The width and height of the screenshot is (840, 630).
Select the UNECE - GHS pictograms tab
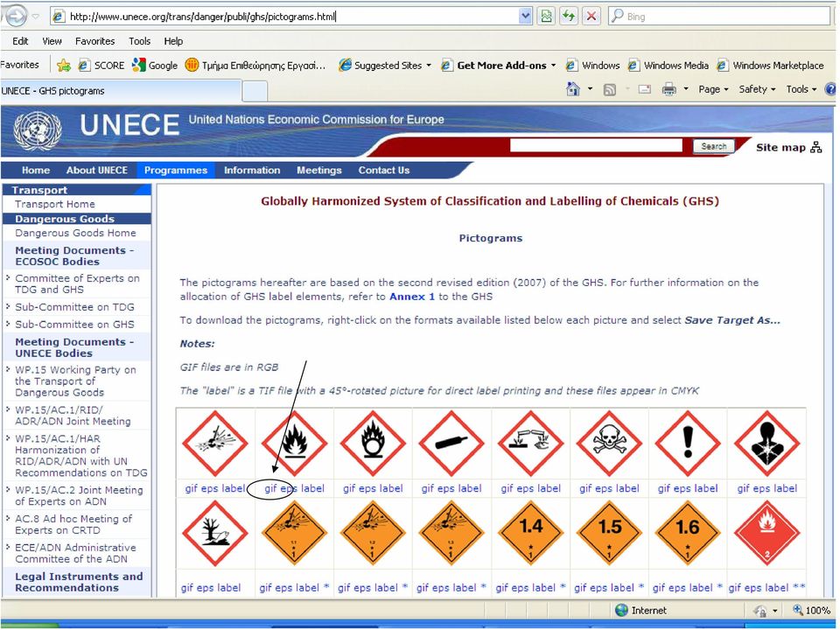click(x=121, y=91)
